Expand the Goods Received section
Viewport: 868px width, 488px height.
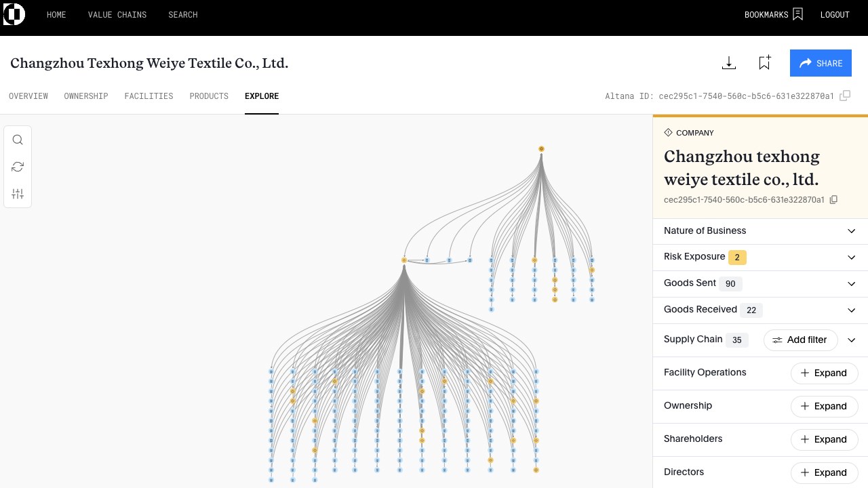pos(852,310)
